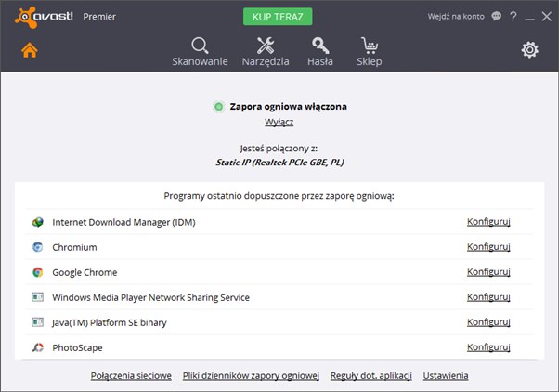
Task: Click the Premier edition label
Action: point(99,17)
